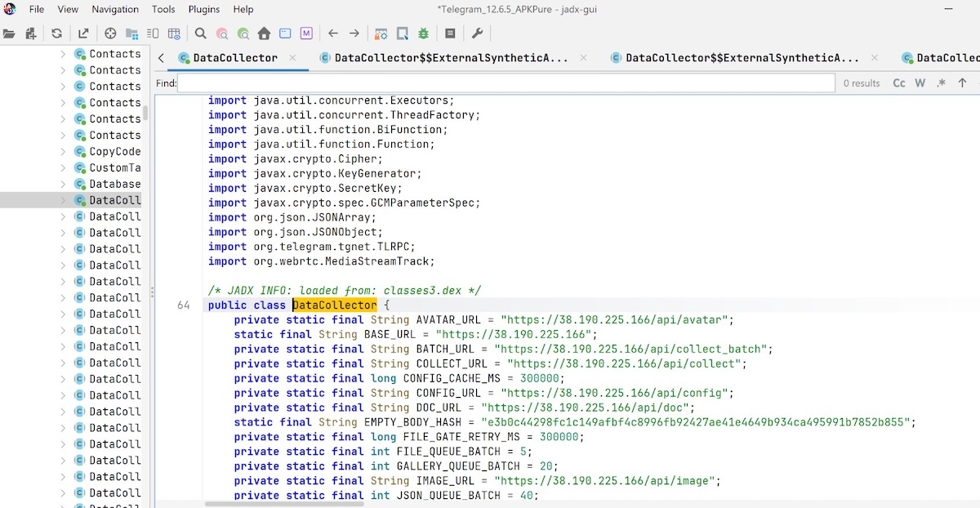Open the Tools menu
980x508 pixels.
(163, 9)
